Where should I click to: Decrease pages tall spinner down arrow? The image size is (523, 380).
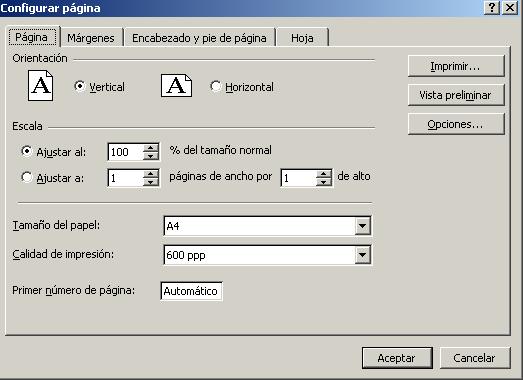point(324,182)
